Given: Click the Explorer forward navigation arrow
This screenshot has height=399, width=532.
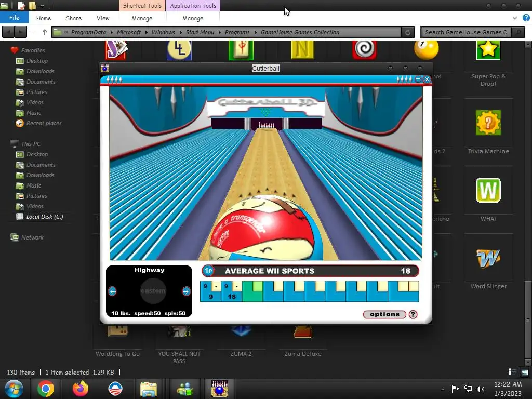Looking at the screenshot, I should [21, 32].
